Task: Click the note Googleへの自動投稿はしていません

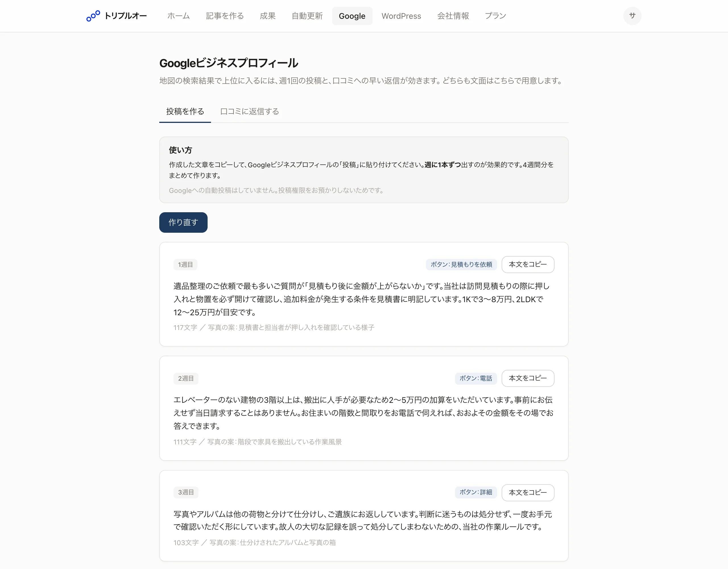Action: [x=277, y=190]
